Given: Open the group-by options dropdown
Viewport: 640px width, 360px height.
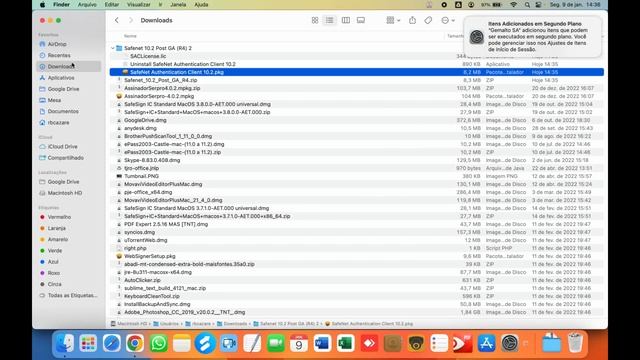Looking at the screenshot, I should pos(393,20).
